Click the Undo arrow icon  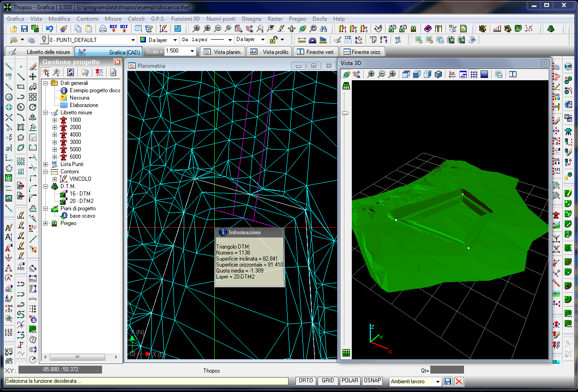(x=49, y=29)
